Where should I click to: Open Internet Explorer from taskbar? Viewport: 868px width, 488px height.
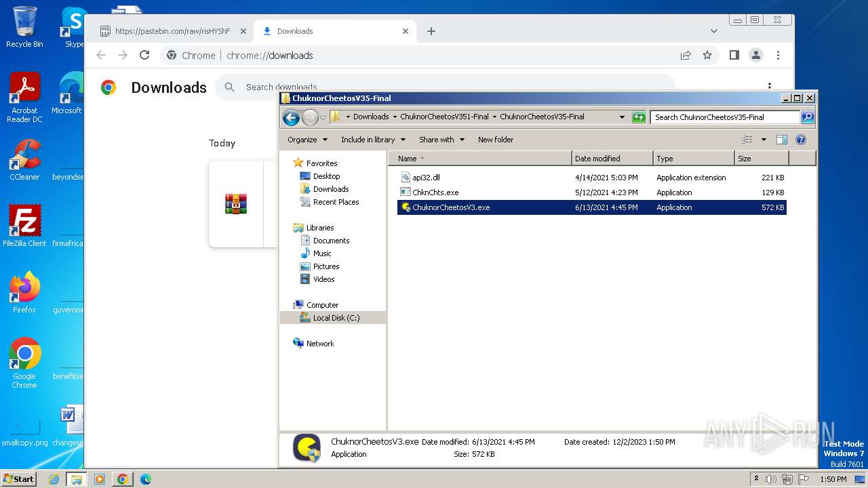(x=54, y=479)
